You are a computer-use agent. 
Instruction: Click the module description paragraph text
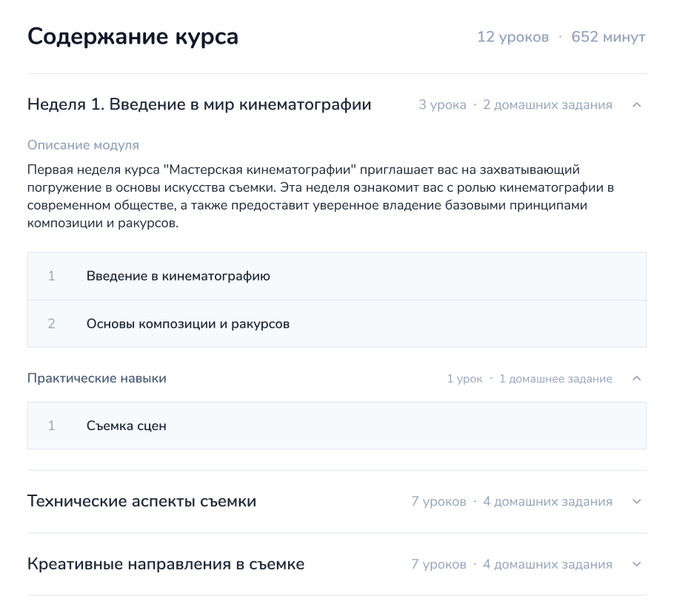tap(321, 196)
